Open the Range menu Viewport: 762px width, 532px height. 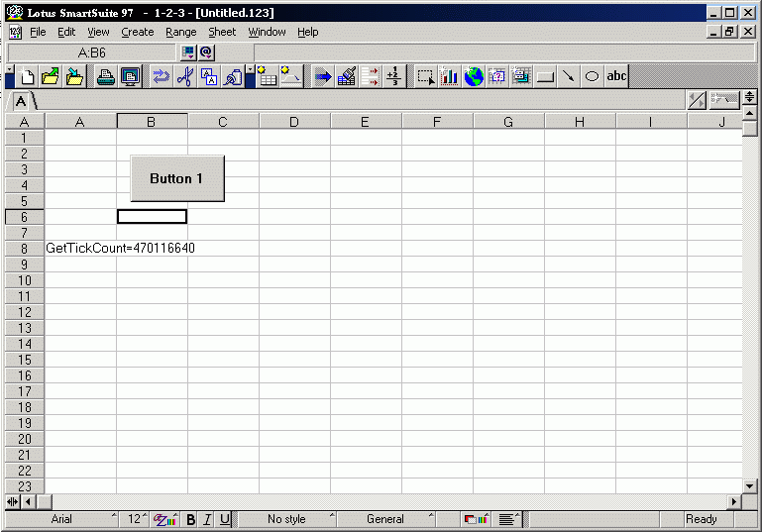coord(181,32)
